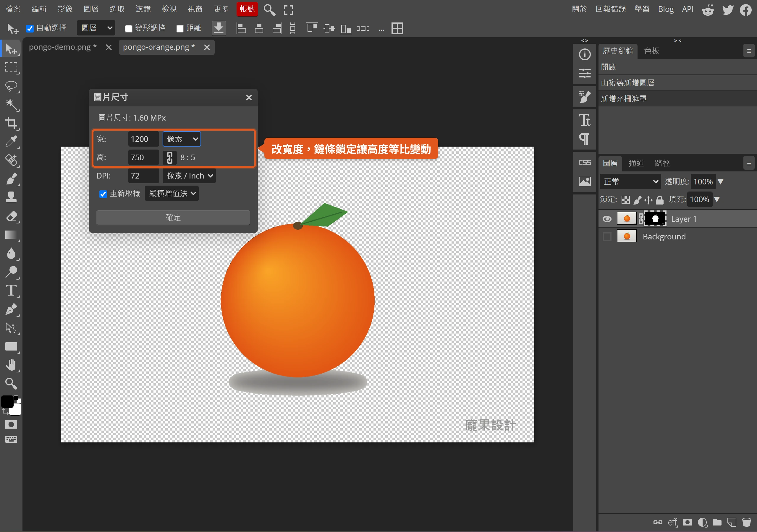Screen dimensions: 757x532
Task: Open the 像素 / Inch DPI dropdown
Action: click(x=189, y=176)
